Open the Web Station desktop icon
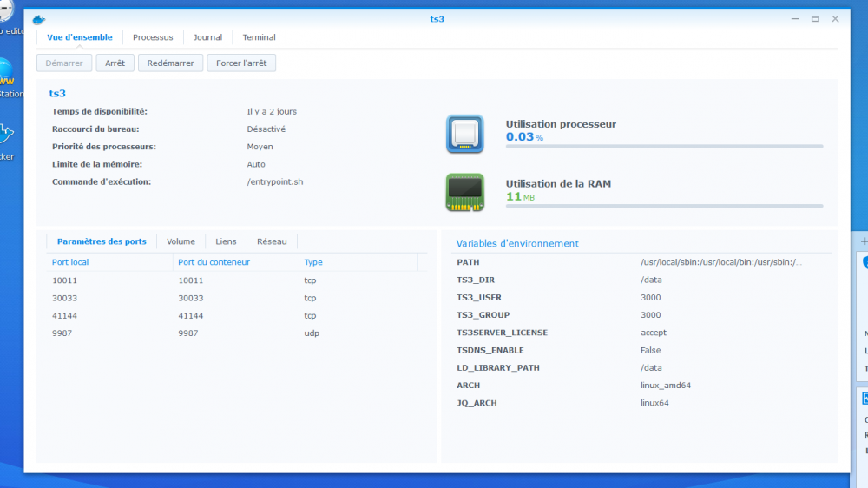 coord(8,77)
